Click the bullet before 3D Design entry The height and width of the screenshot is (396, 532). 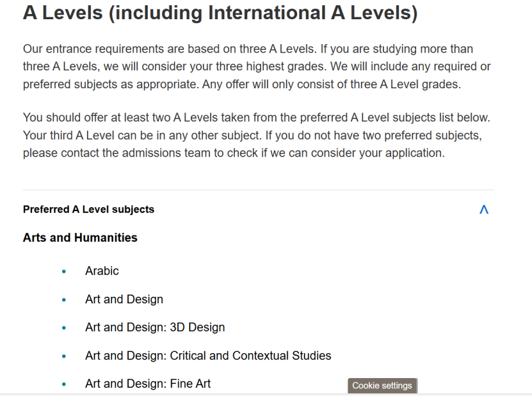coord(64,328)
